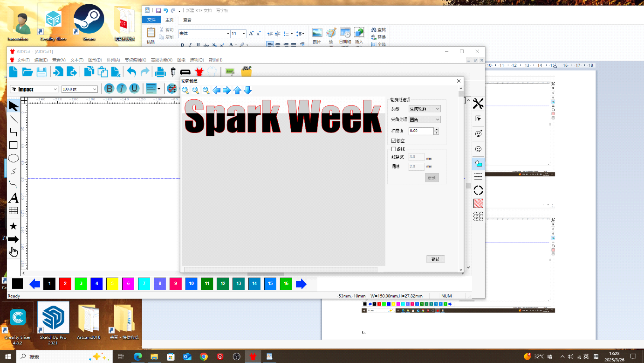
Task: Pick yellow color swatch 5
Action: 112,283
